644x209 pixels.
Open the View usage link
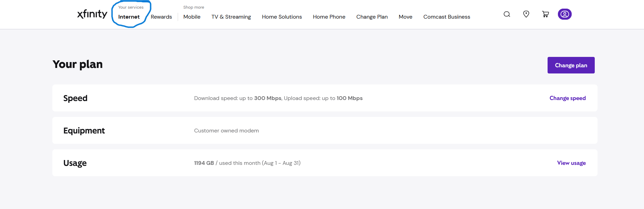point(571,163)
